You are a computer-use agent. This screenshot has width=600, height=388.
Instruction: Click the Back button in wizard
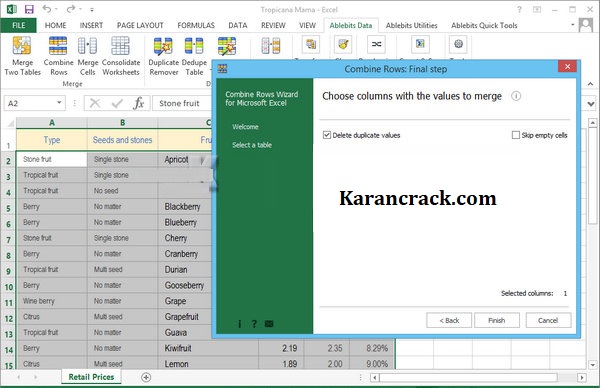tap(449, 320)
